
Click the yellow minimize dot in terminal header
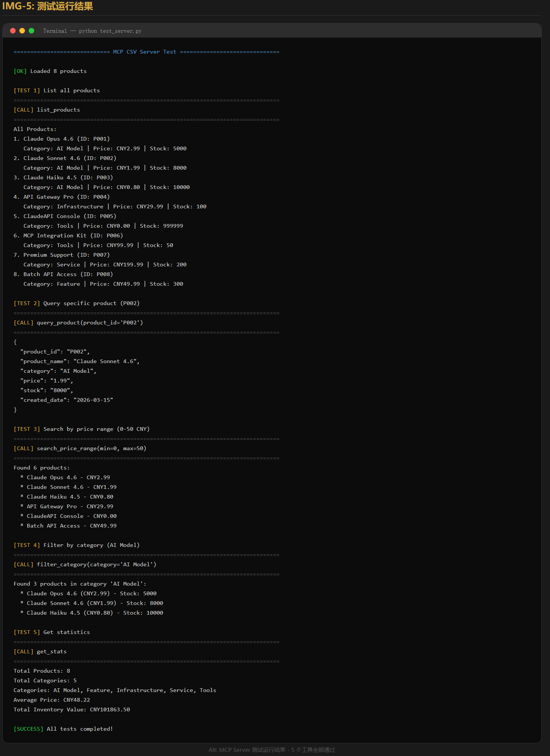(22, 31)
